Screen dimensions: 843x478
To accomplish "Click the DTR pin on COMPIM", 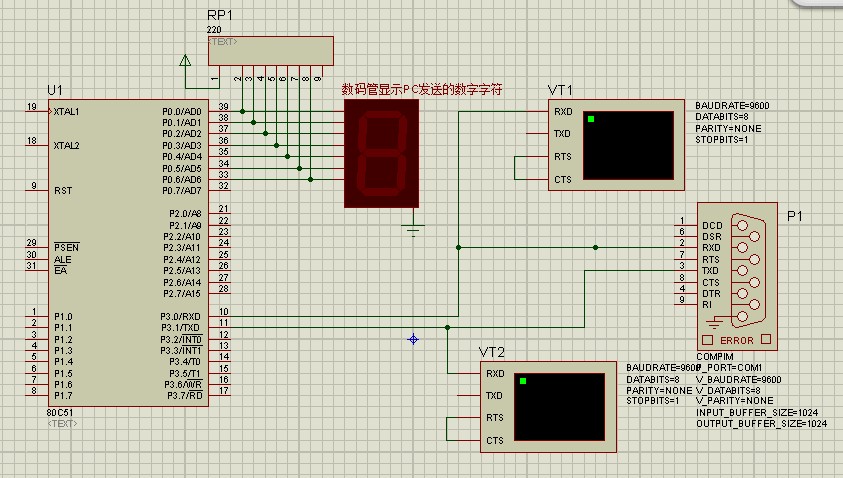I will coord(711,294).
